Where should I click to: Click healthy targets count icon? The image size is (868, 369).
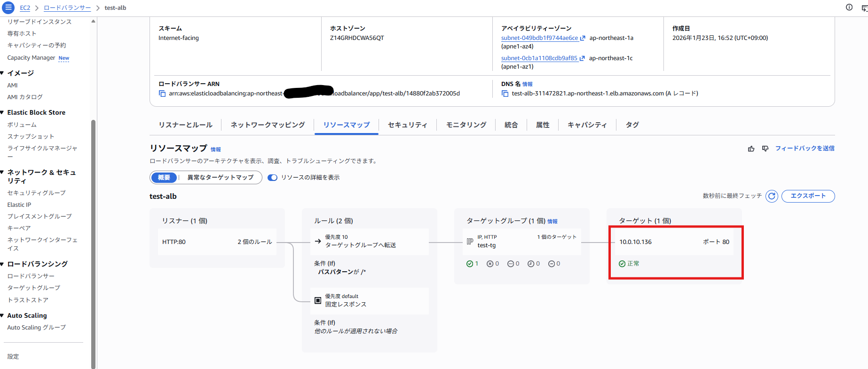click(469, 264)
